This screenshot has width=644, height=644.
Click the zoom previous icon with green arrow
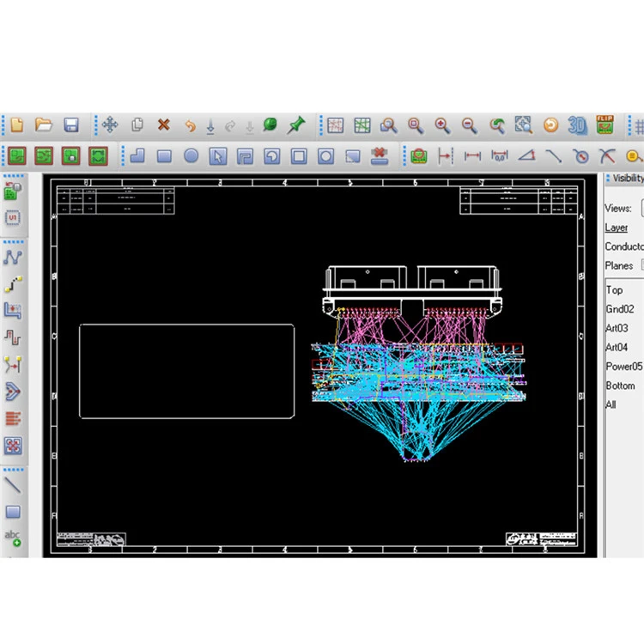[x=497, y=125]
